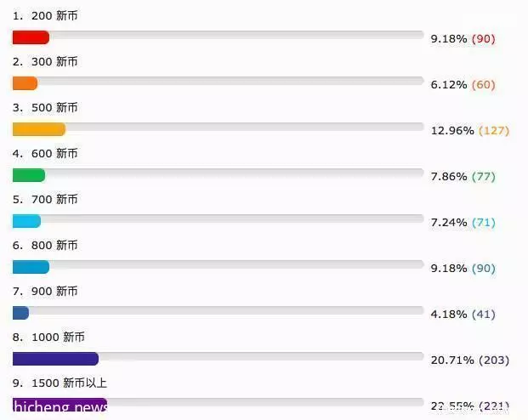Click the purple 1500 新币以上 bar
Image resolution: width=528 pixels, height=420 pixels.
(x=60, y=405)
